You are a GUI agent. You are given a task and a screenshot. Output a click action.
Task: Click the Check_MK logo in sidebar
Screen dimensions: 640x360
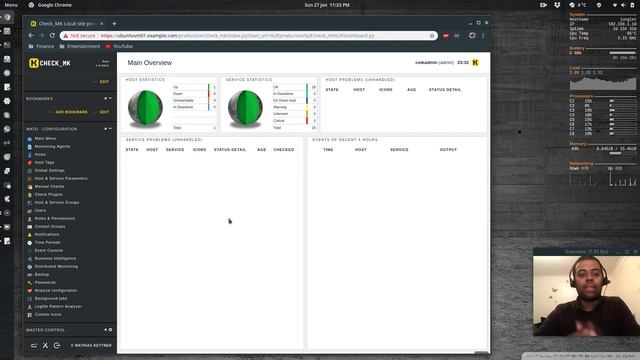pos(49,63)
